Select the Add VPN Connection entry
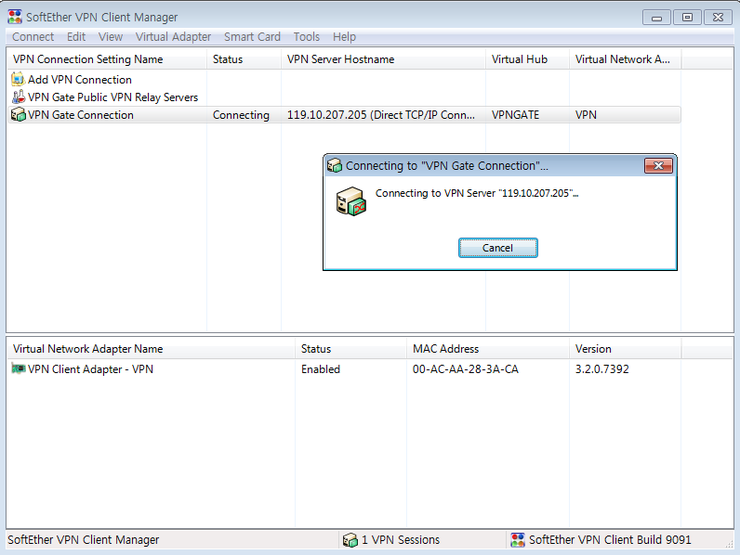Screen dimensions: 740x555 pyautogui.click(x=79, y=79)
